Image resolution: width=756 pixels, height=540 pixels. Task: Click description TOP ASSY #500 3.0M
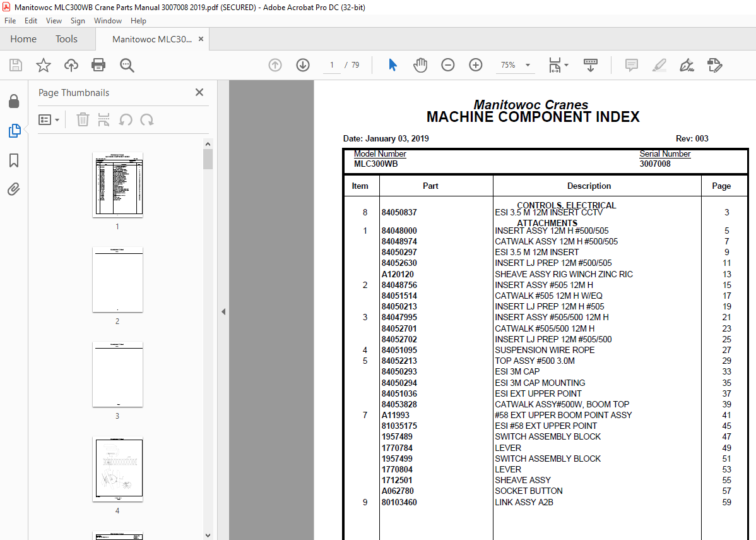click(535, 361)
